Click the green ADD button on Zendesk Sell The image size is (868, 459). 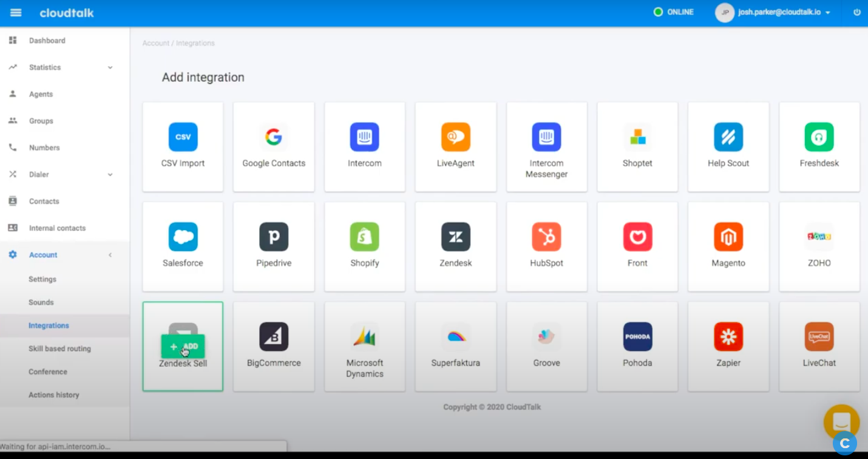(183, 346)
